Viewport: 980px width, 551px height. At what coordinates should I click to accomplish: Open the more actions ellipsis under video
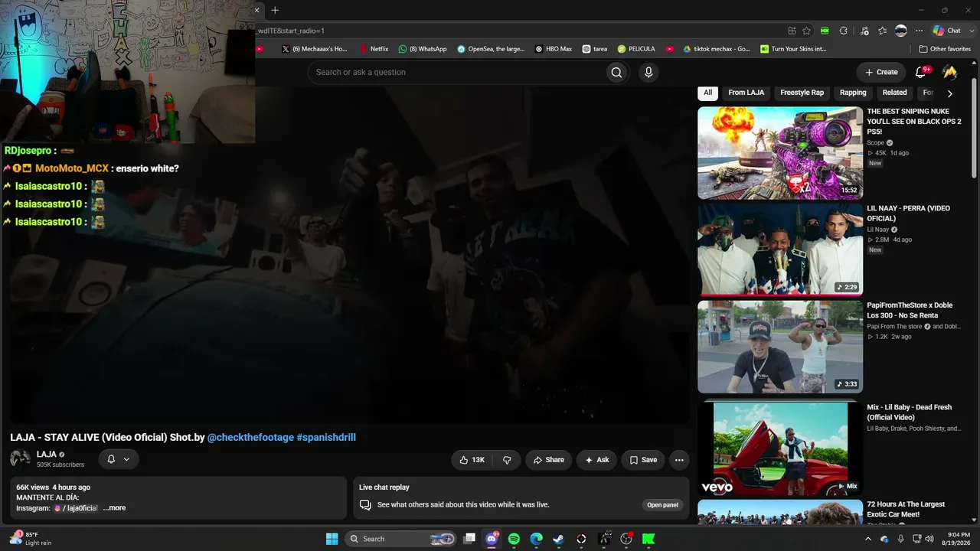tap(678, 460)
